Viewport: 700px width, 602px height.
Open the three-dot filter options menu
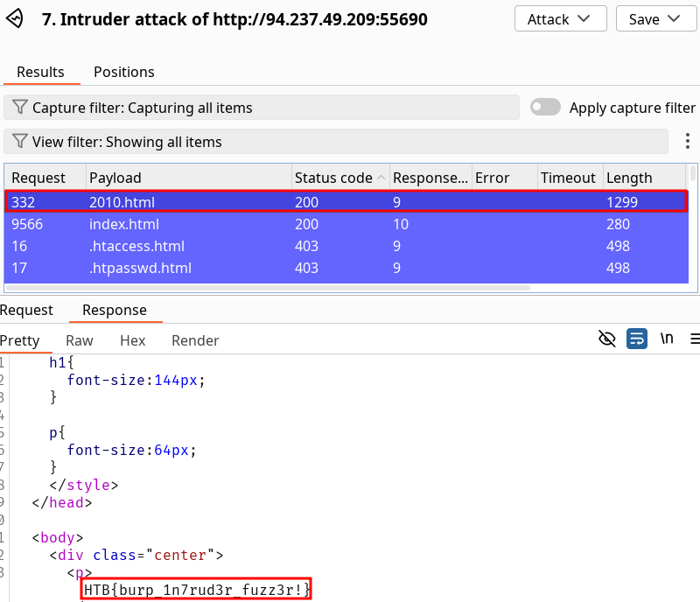tap(688, 142)
